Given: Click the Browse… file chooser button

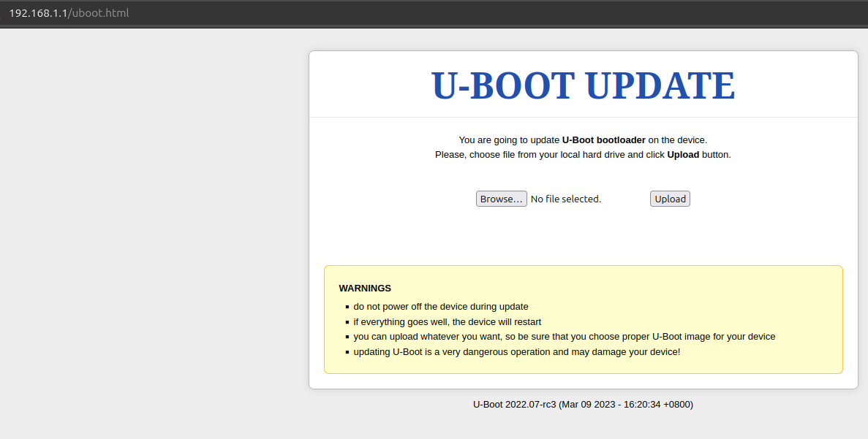Looking at the screenshot, I should coord(501,199).
